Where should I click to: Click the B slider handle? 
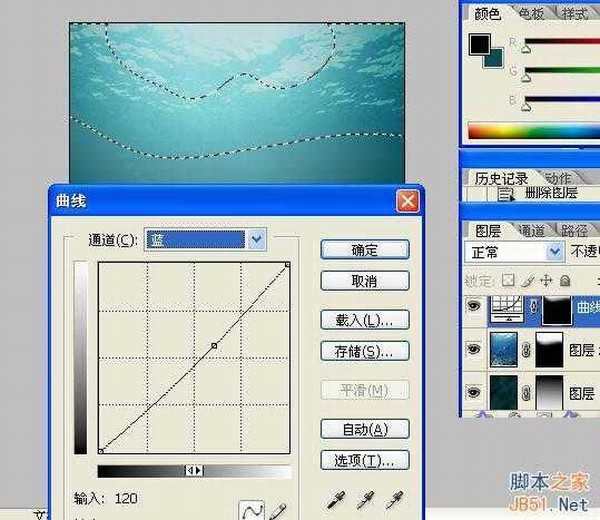click(526, 107)
